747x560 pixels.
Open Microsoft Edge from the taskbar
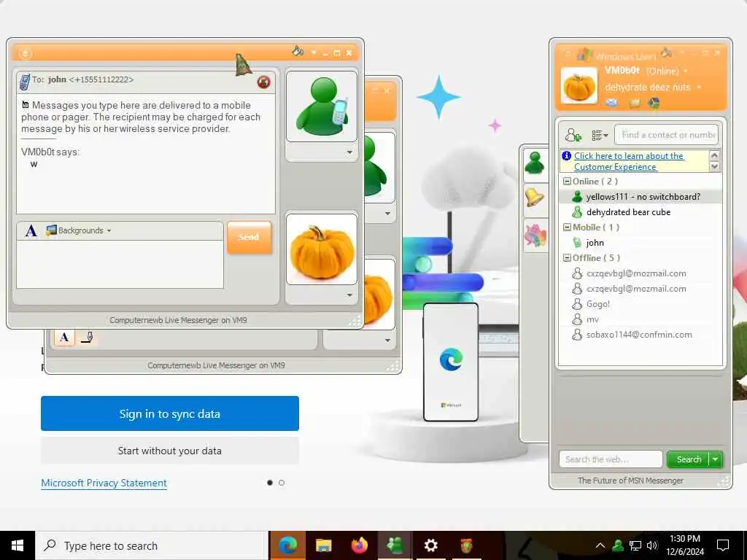(287, 545)
